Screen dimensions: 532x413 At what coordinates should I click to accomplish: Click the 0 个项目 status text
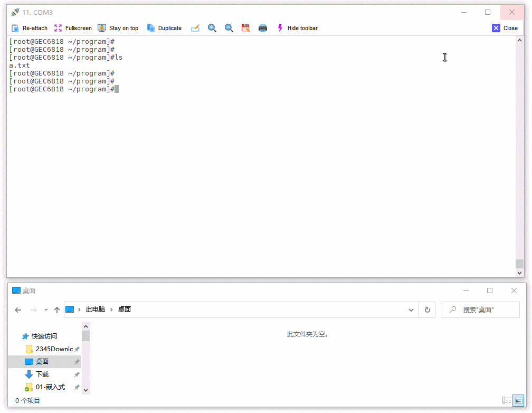[27, 401]
